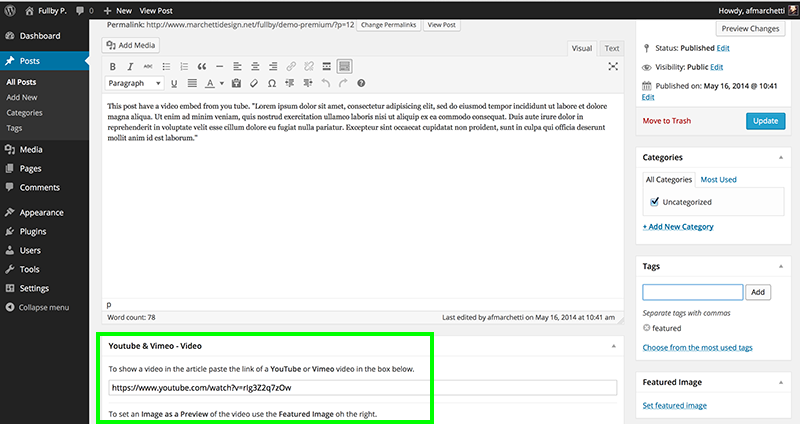Undo the last edit with undo arrow
The width and height of the screenshot is (800, 424).
click(x=326, y=83)
